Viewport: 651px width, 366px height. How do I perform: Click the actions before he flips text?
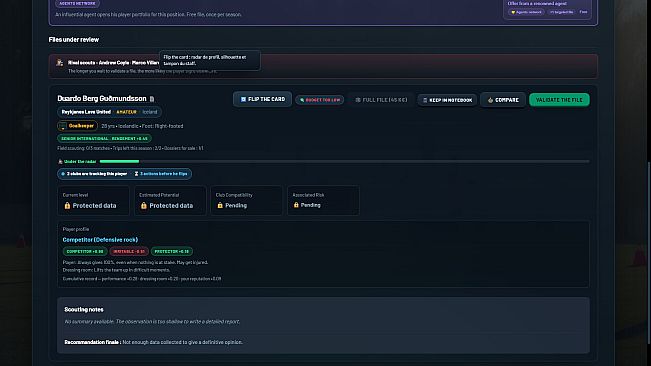point(164,174)
